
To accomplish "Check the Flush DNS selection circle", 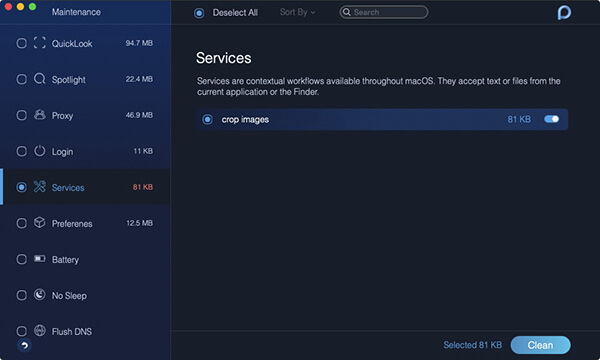I will coord(21,331).
